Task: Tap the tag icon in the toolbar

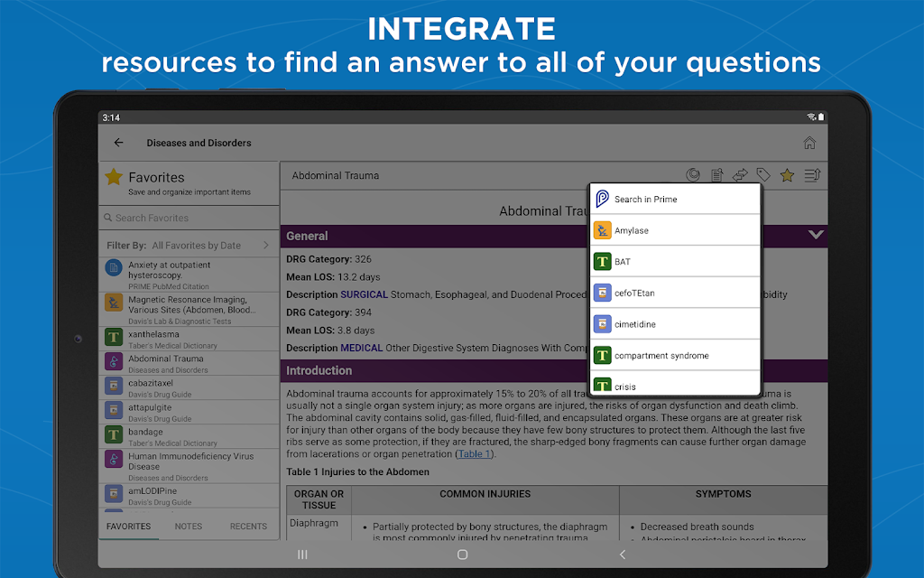Action: pyautogui.click(x=763, y=175)
